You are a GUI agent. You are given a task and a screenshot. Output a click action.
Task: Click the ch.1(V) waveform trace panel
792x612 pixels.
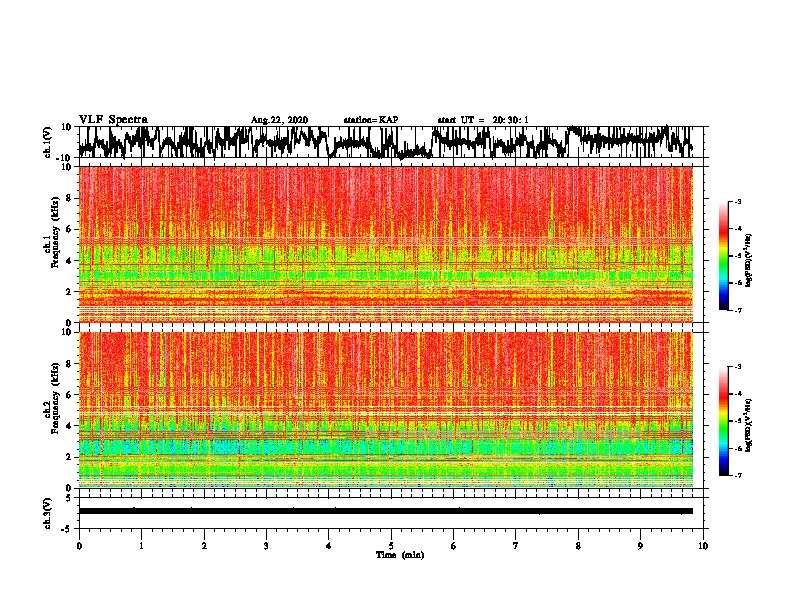click(393, 142)
